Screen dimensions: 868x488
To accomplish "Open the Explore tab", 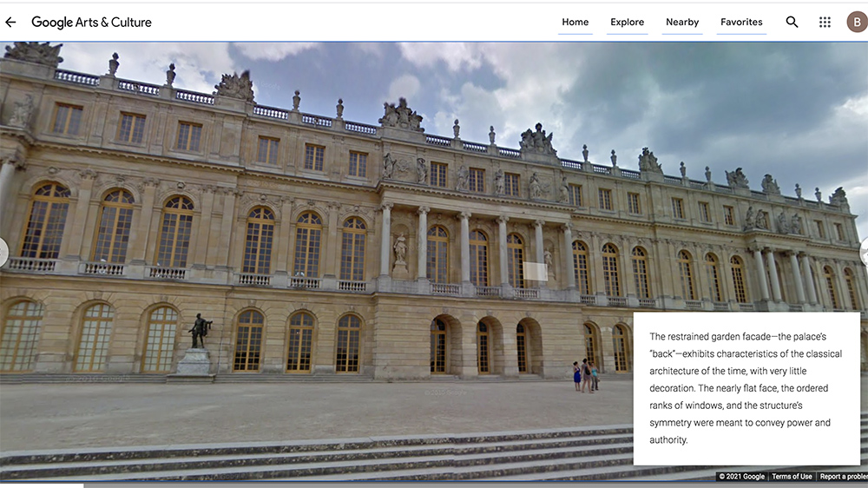I will [627, 23].
